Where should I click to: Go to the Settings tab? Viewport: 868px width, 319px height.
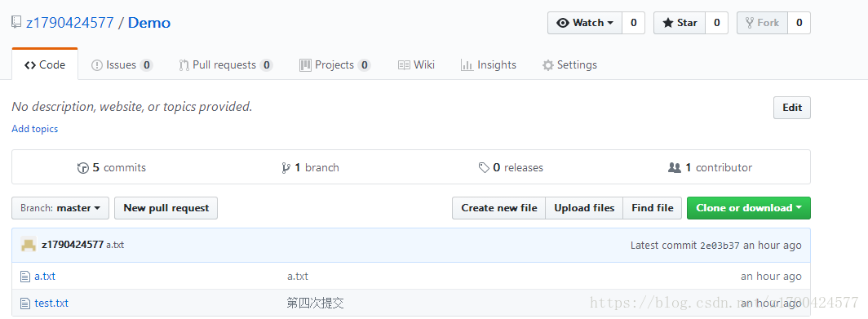coord(569,64)
